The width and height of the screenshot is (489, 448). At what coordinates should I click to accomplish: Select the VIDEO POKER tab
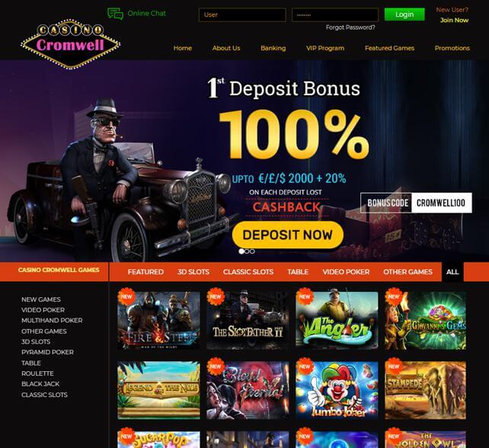tap(346, 272)
